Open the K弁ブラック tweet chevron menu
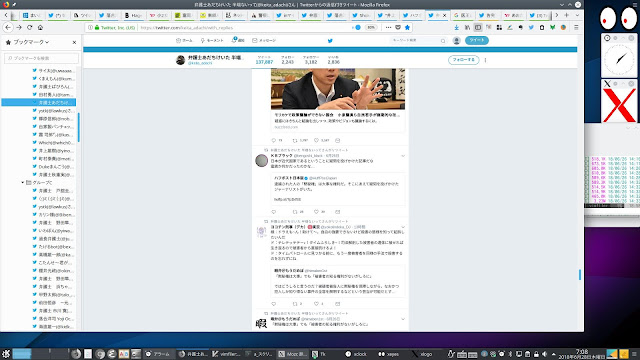Screen dimensions: 640x360 point(403,156)
